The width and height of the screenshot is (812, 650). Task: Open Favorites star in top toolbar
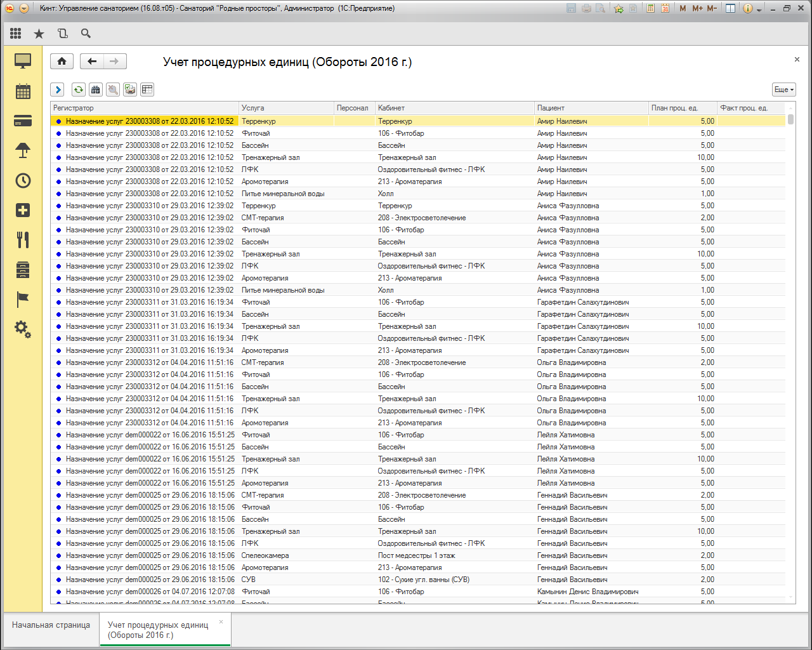[x=39, y=34]
